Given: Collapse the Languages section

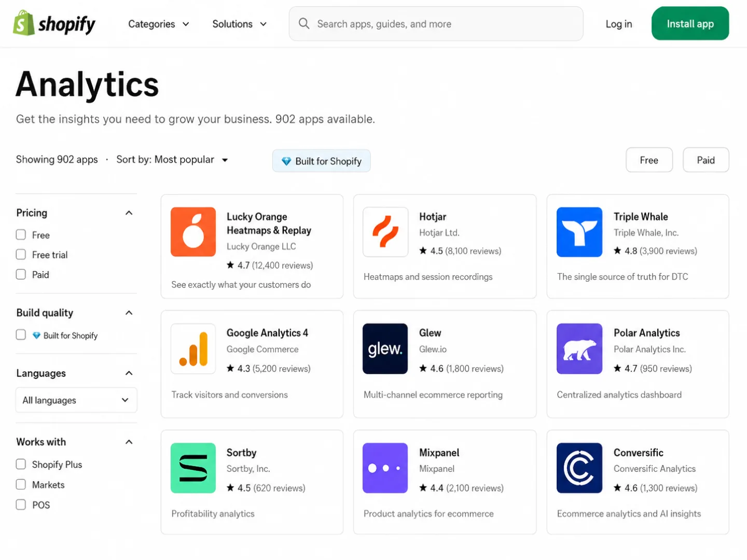Looking at the screenshot, I should (x=129, y=373).
